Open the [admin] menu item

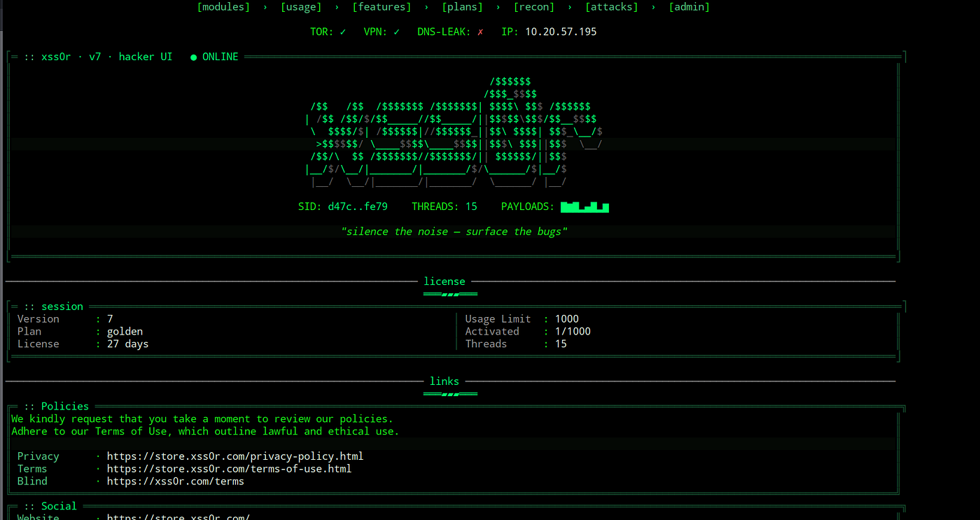(689, 7)
